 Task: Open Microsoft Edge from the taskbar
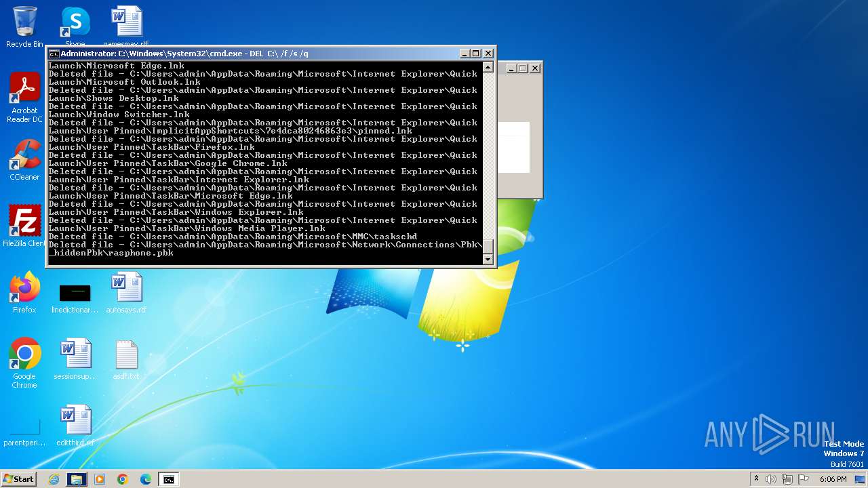[x=146, y=479]
